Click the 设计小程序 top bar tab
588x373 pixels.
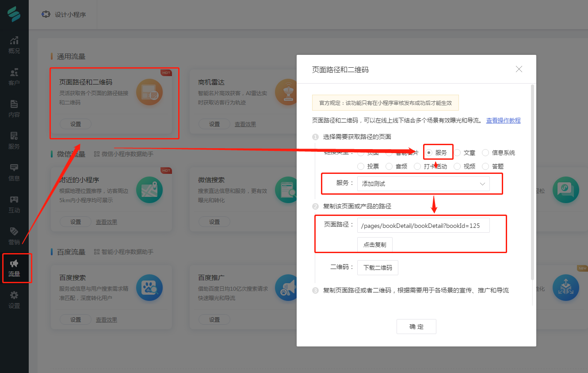64,15
